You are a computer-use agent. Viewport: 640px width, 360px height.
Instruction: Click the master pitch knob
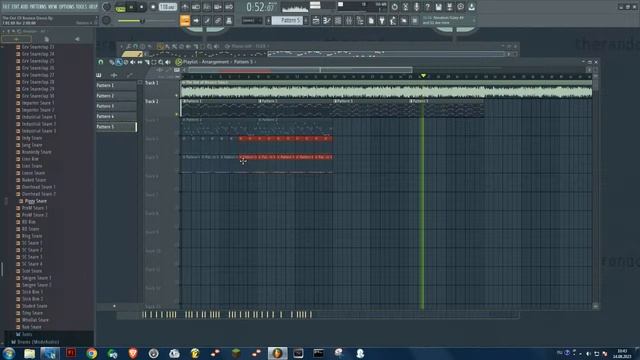107,20
